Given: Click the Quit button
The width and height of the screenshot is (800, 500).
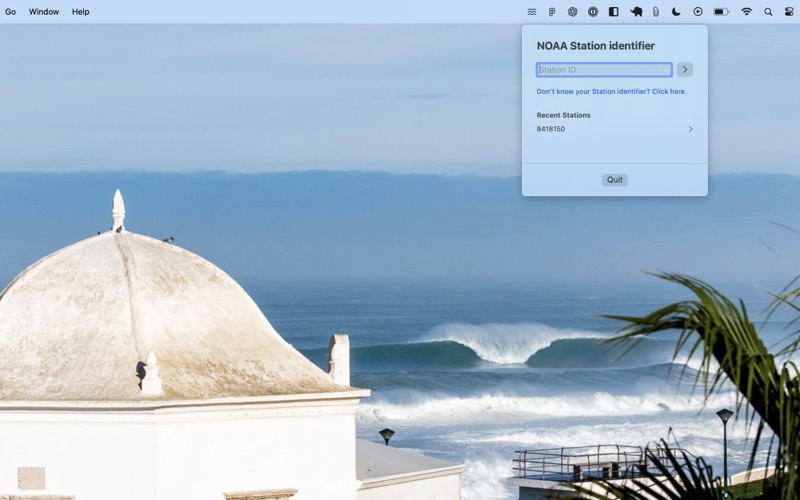Looking at the screenshot, I should (615, 180).
